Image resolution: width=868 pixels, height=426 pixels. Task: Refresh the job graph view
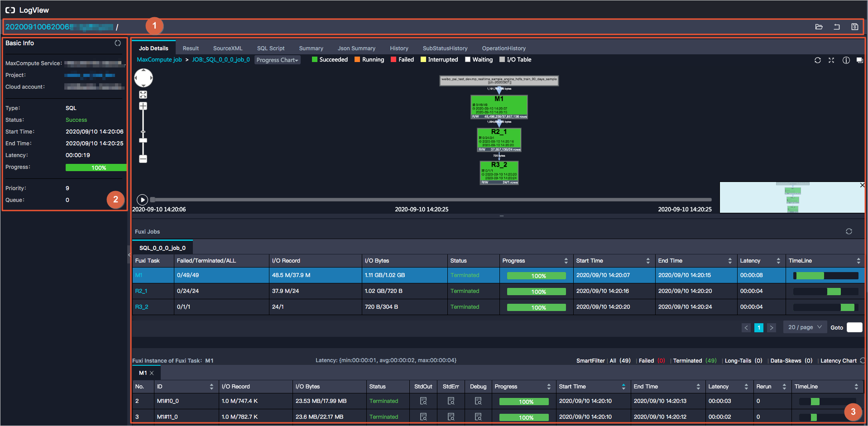pyautogui.click(x=818, y=60)
